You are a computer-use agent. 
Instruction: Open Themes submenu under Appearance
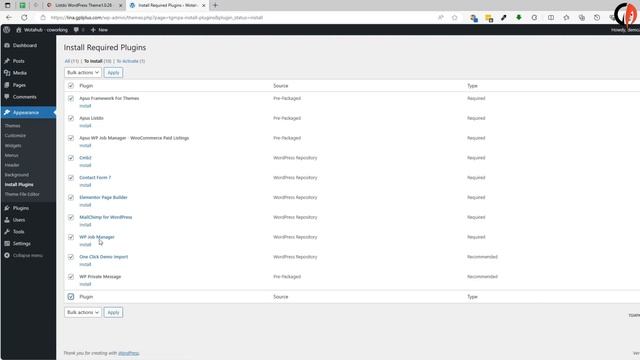tap(12, 126)
